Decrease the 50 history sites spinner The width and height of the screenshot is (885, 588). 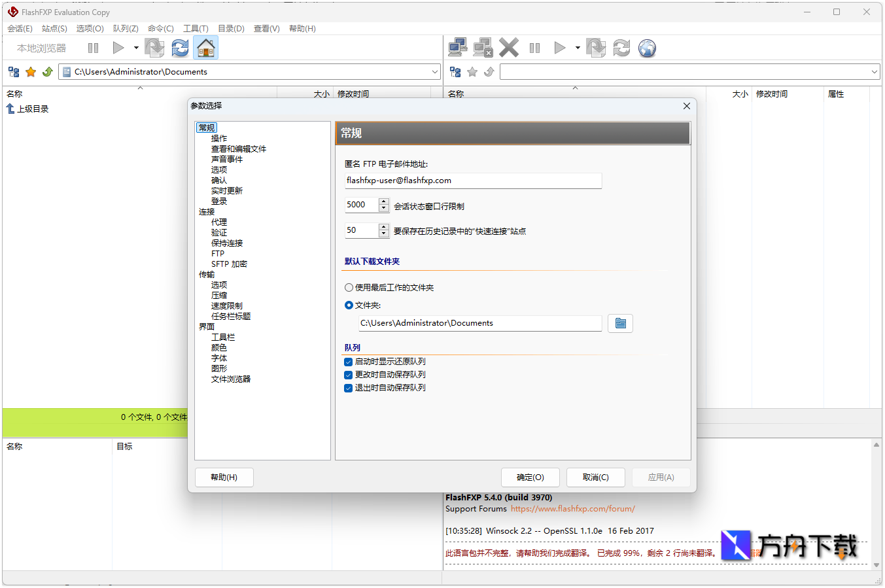(x=384, y=234)
